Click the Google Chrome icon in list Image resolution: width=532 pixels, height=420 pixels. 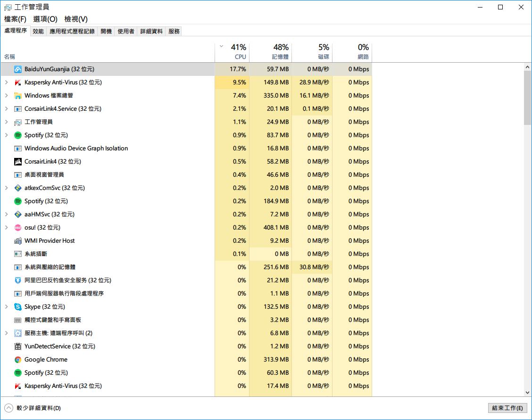18,360
